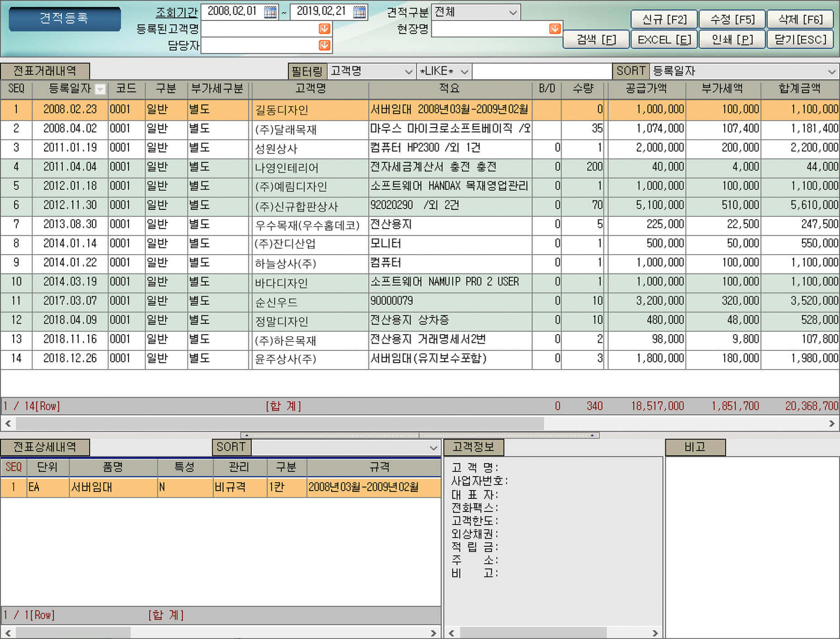Click right arrow of 전표상세내역 scrollbar
840x639 pixels.
[x=433, y=633]
